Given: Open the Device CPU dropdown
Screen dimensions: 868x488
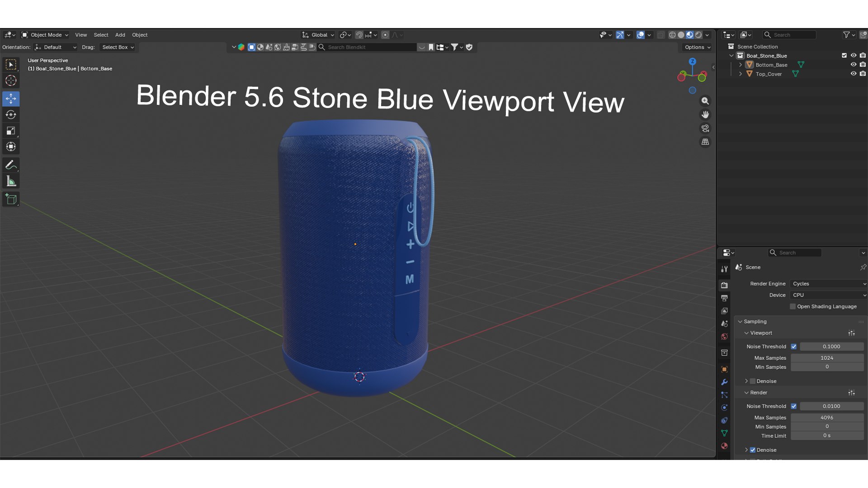Looking at the screenshot, I should click(829, 295).
